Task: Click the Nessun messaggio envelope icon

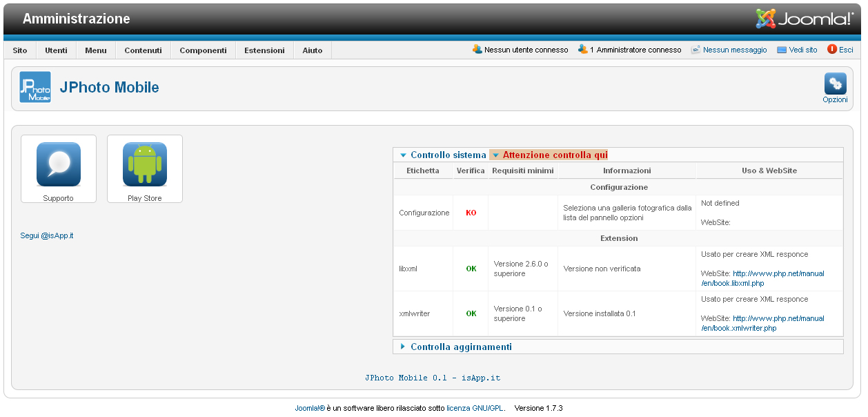Action: click(696, 50)
